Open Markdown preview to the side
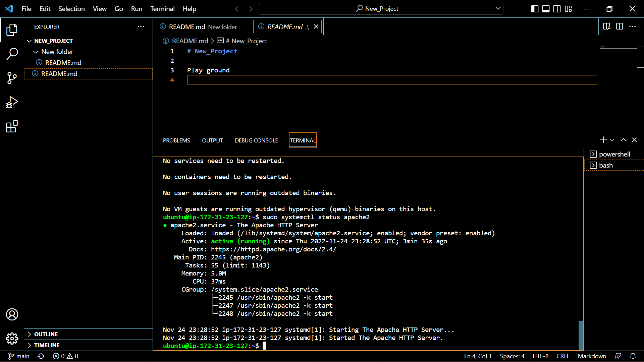Viewport: 644px width, 362px height. point(606,26)
